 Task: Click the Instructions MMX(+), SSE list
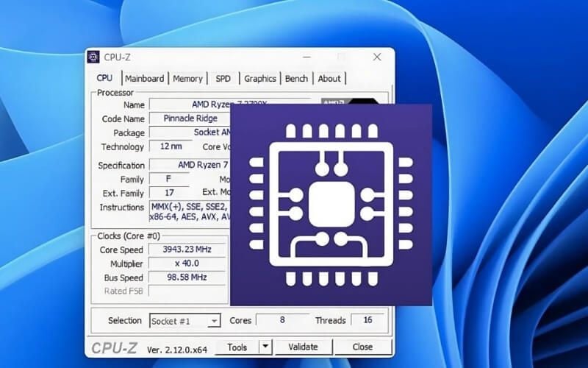(190, 211)
